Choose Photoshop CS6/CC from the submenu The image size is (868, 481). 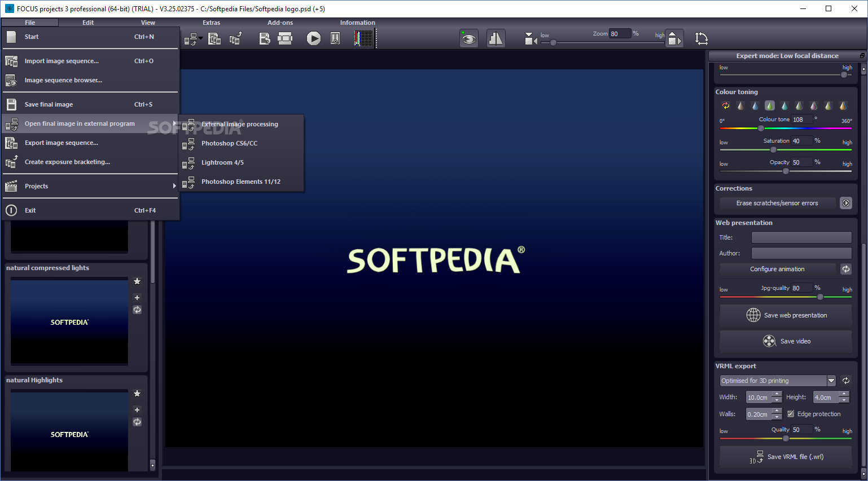(242, 143)
